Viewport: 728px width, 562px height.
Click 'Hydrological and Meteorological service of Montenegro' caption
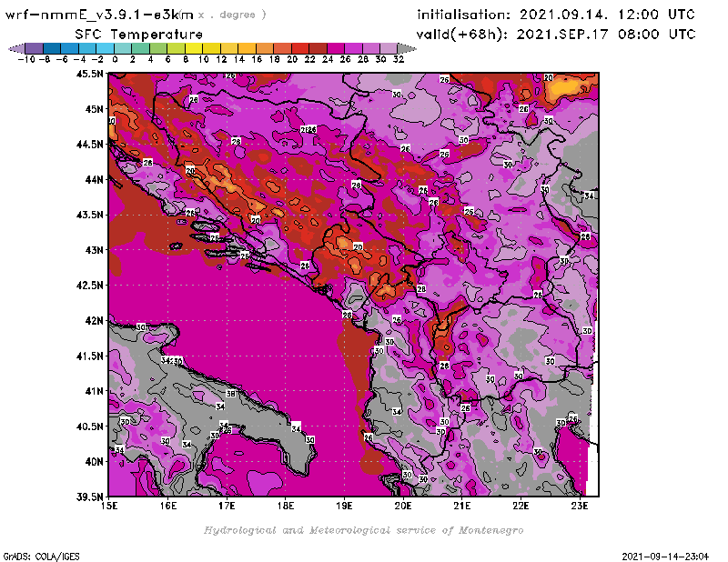click(x=363, y=530)
